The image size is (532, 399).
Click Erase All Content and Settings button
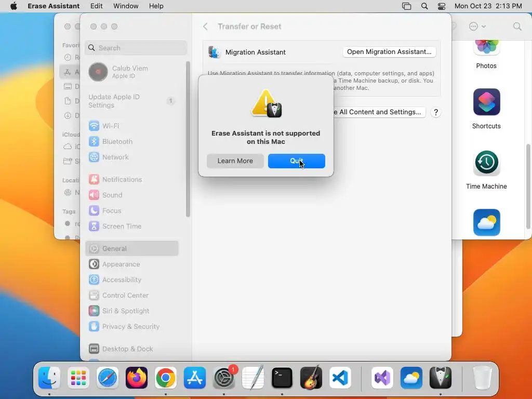pos(379,112)
